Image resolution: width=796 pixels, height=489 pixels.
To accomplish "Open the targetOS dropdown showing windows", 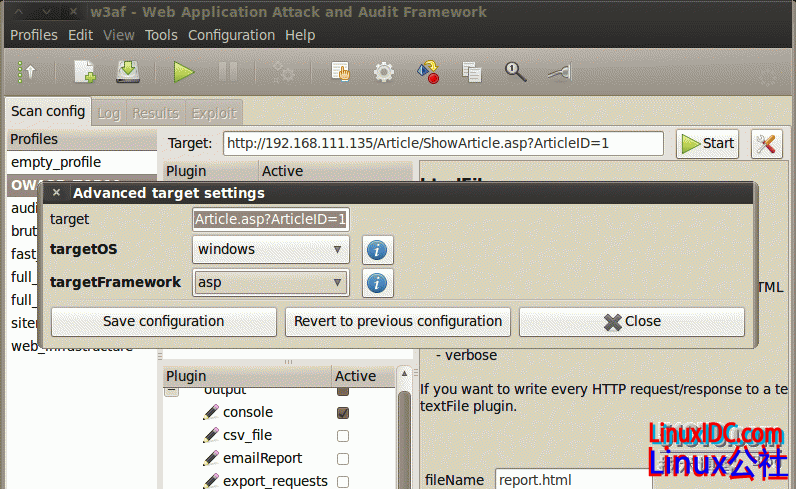I will click(x=270, y=250).
